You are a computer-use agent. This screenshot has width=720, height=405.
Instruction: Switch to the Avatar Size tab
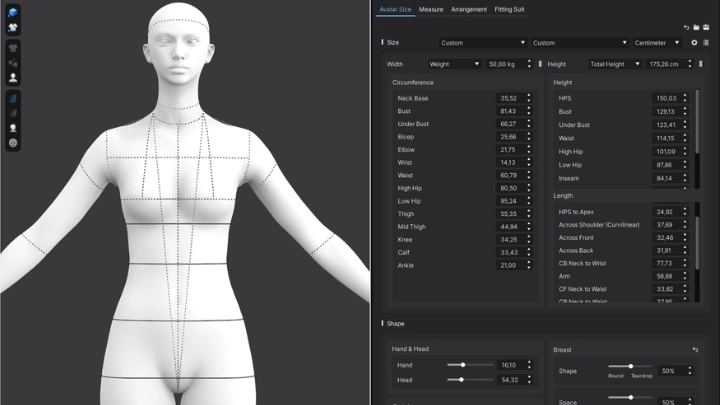click(395, 9)
